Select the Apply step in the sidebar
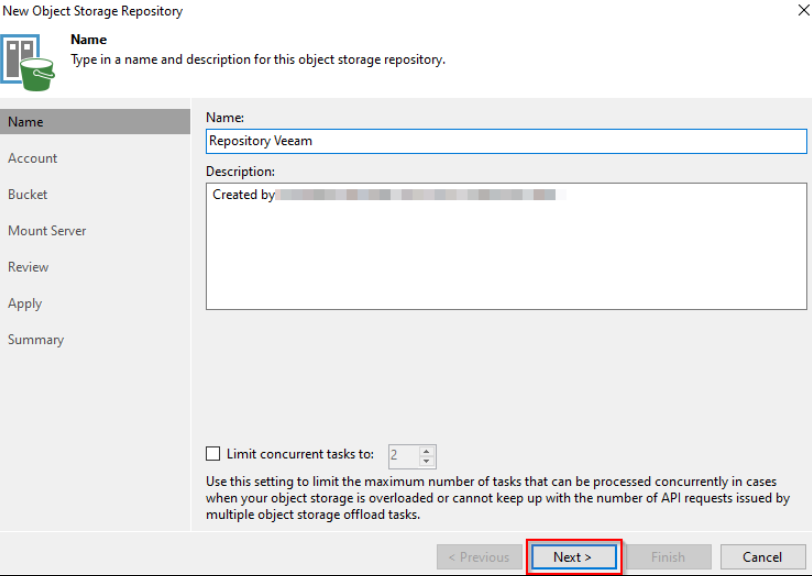This screenshot has height=576, width=812. coord(25,303)
